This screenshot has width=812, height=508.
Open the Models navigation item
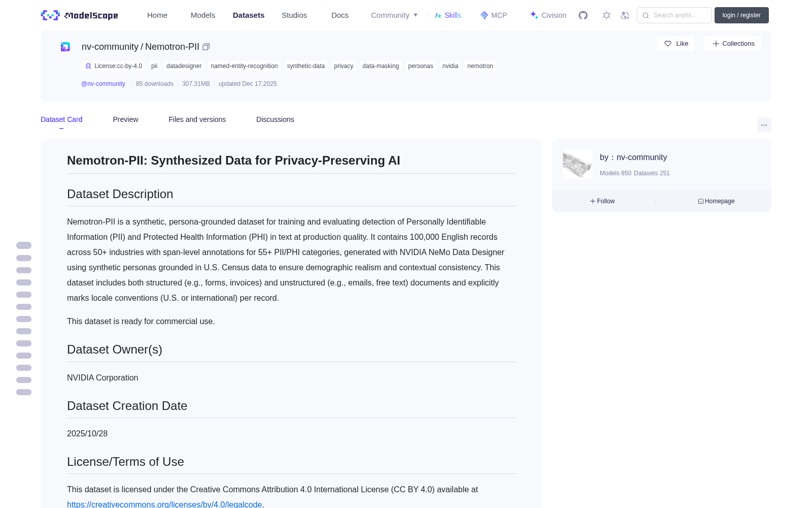203,15
